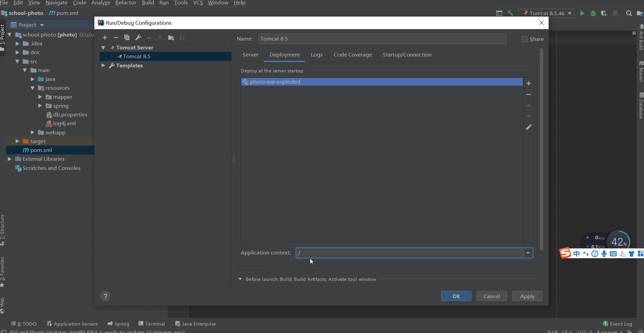This screenshot has height=333, width=644.
Task: Remove photo:war exploded artifact with minus
Action: tap(529, 94)
